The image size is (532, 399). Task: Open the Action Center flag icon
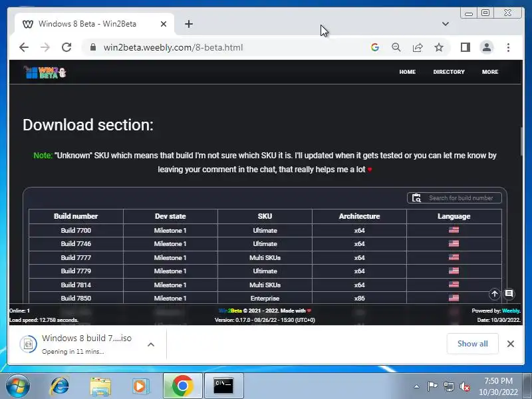coord(432,386)
